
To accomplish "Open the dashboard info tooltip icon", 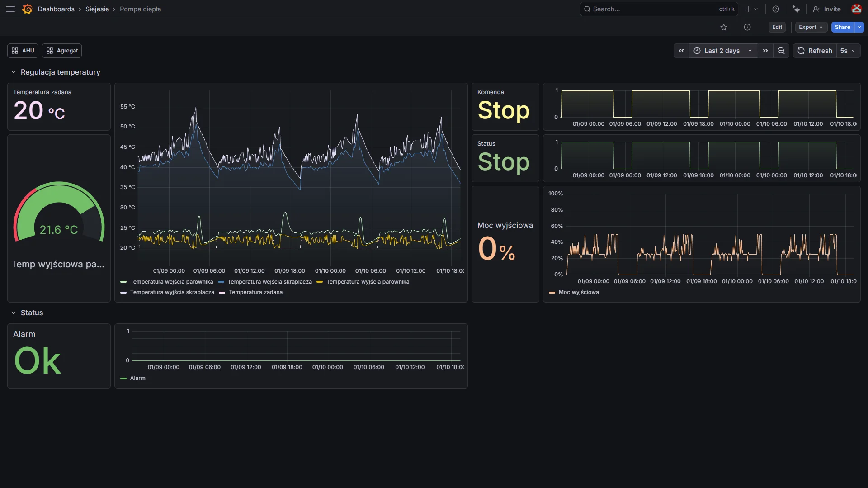I will 747,27.
